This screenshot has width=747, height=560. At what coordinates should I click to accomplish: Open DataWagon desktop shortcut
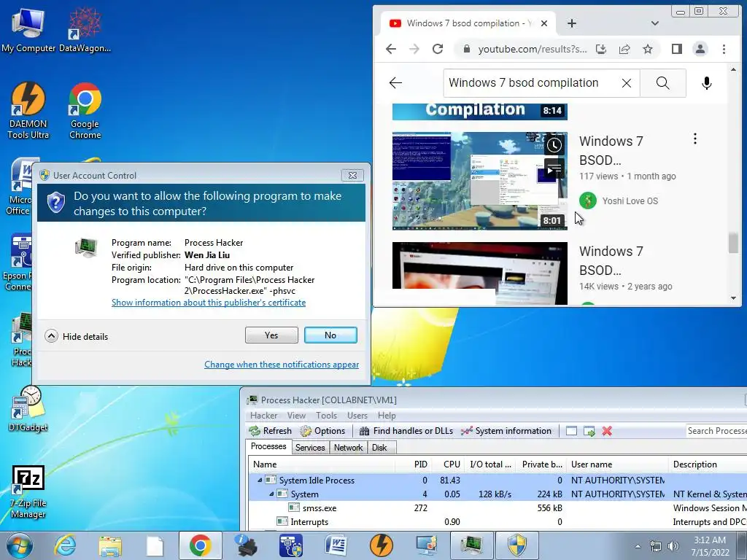(85, 29)
